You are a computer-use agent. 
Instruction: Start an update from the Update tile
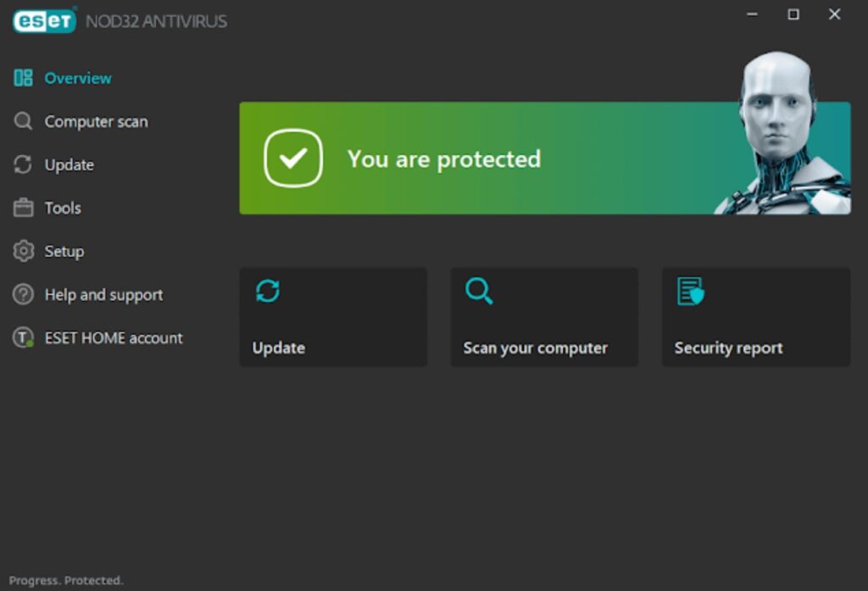click(x=333, y=317)
